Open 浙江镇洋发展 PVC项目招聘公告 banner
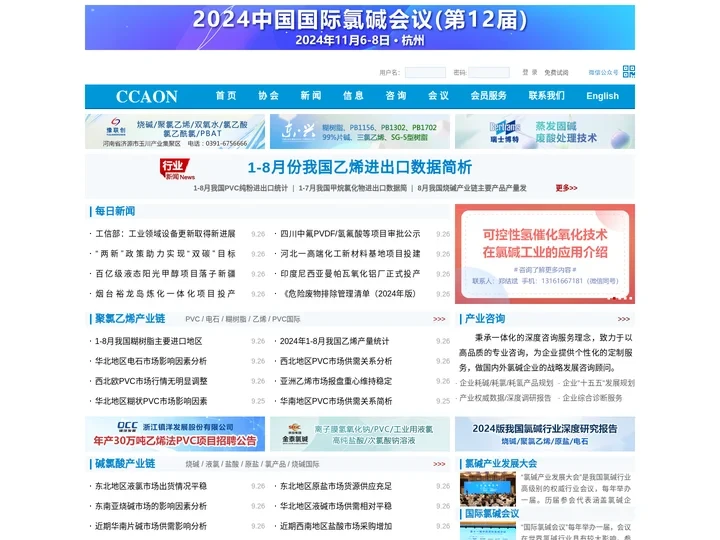720x540 pixels. pos(175,434)
